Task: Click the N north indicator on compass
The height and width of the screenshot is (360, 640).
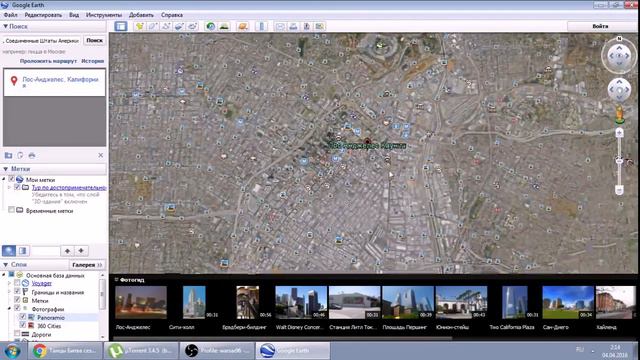Action: [619, 38]
